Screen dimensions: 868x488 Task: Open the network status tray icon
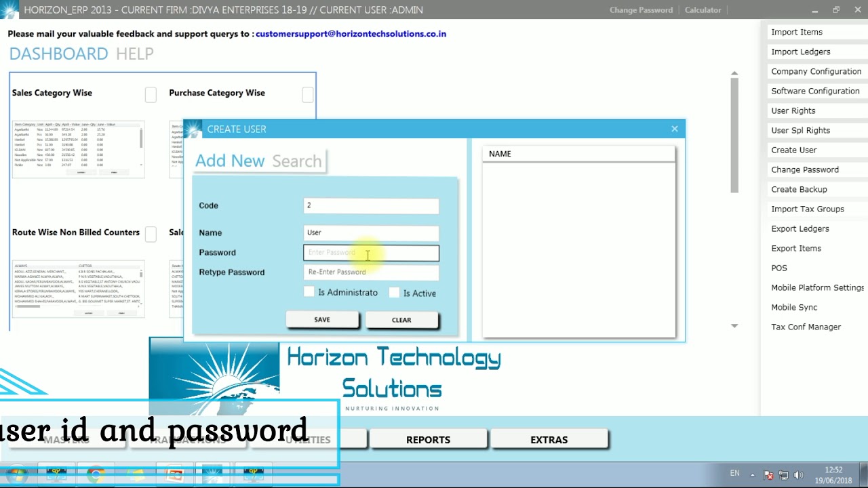pyautogui.click(x=783, y=475)
